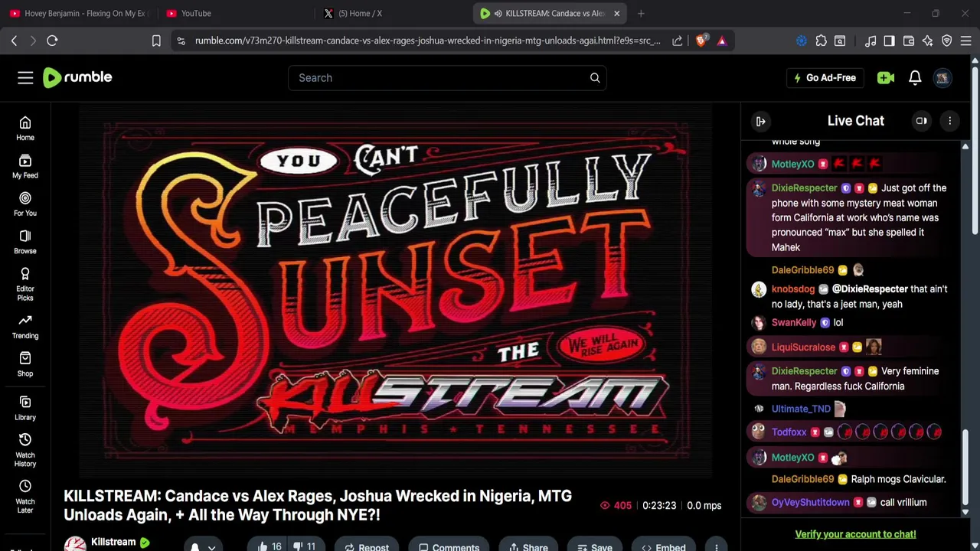
Task: Click the KILLSTREAM video player
Action: click(396, 289)
